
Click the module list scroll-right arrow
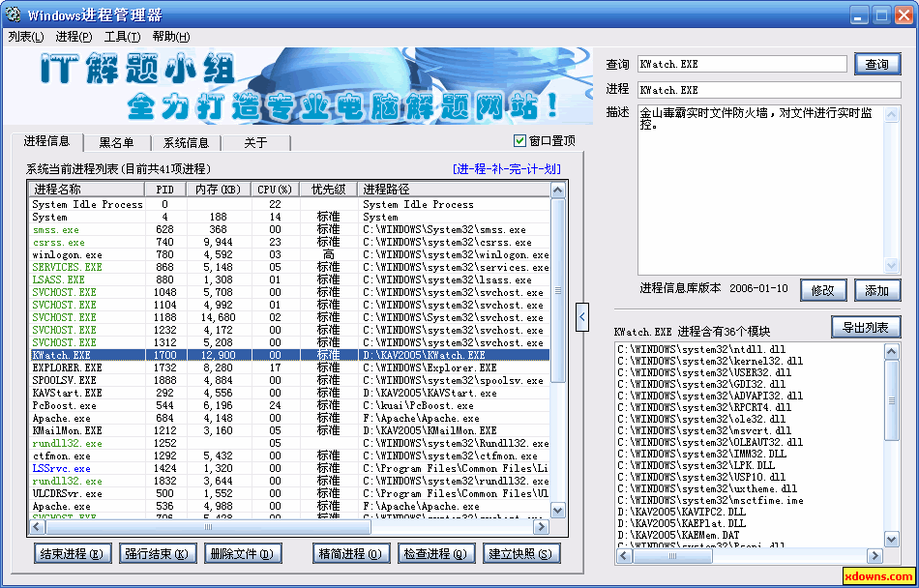875,555
